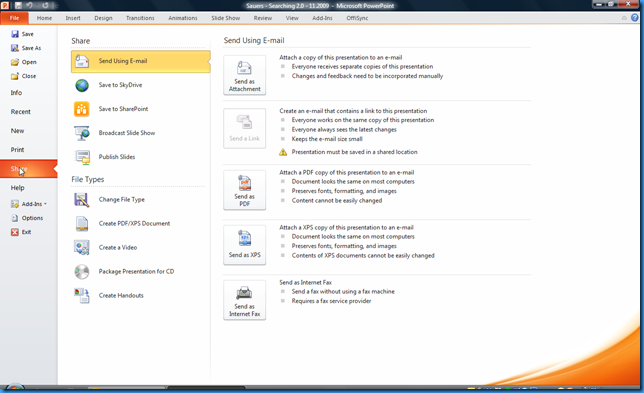Choose Save to SkyDrive globe icon
This screenshot has height=393, width=644.
(82, 85)
